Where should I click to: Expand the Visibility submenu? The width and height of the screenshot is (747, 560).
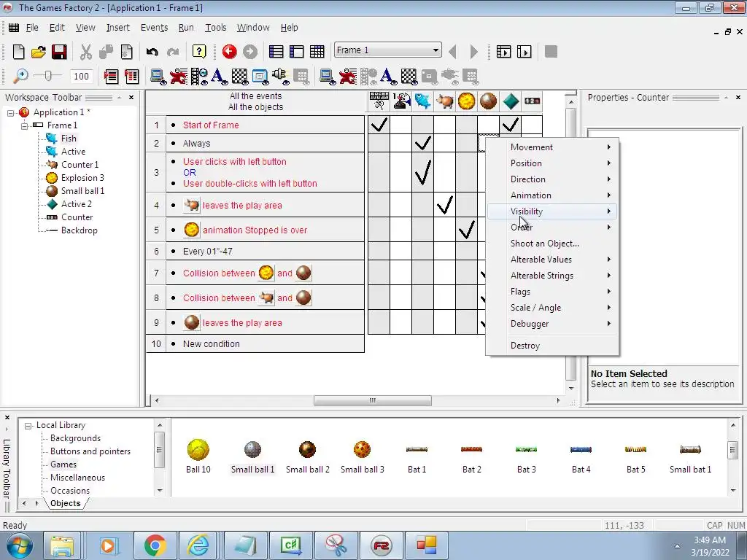(x=553, y=211)
